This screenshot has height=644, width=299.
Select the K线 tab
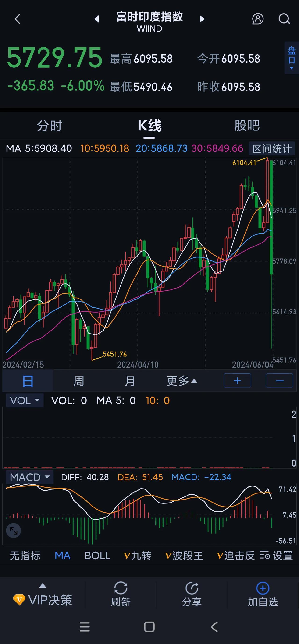pyautogui.click(x=150, y=126)
